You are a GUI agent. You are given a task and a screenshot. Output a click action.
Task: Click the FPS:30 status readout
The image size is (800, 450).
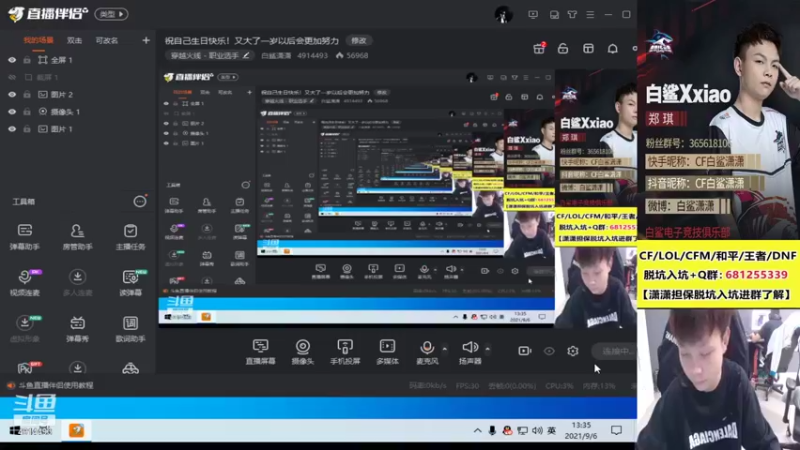tap(467, 386)
